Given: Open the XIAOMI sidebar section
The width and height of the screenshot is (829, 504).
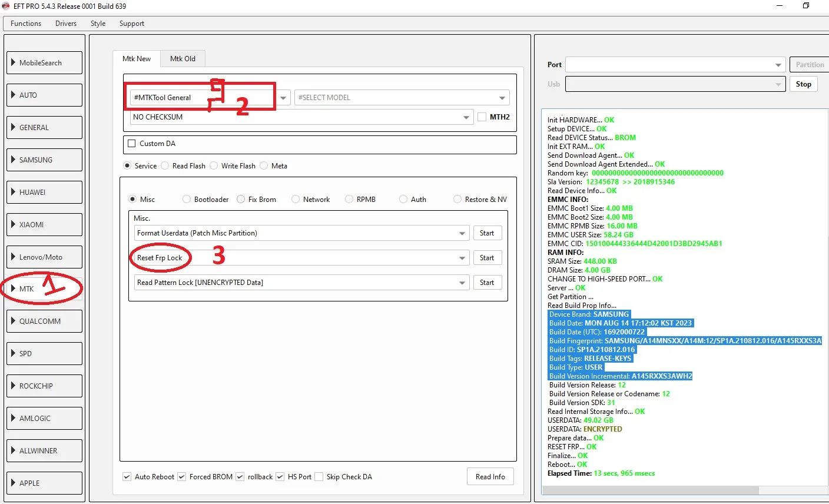Looking at the screenshot, I should coord(44,225).
